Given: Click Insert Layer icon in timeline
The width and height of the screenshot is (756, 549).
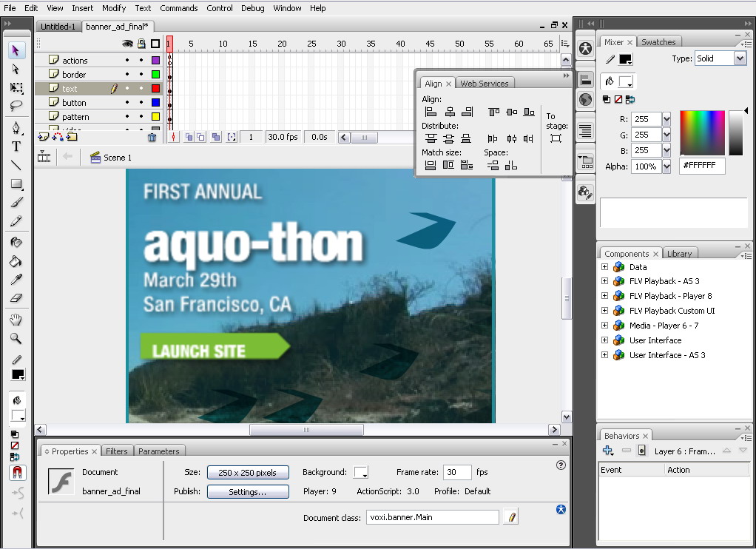Looking at the screenshot, I should pyautogui.click(x=44, y=137).
